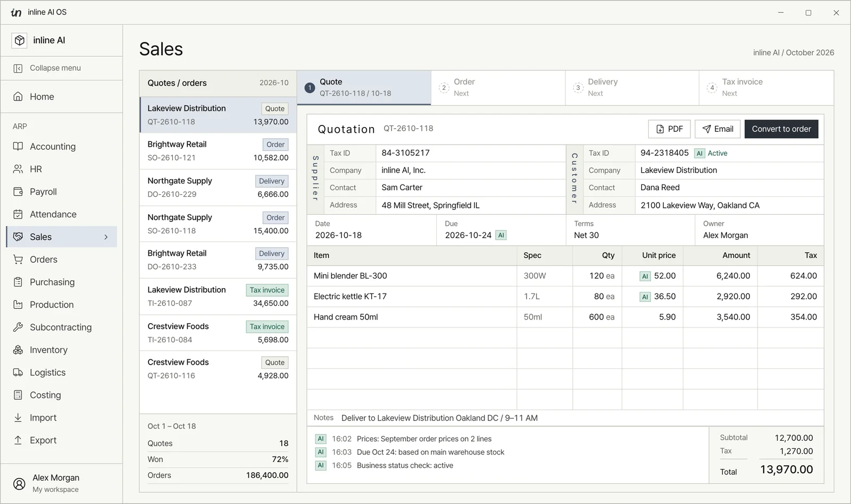Click the Collapse menu icon
Screen dimensions: 851x504
pos(18,68)
